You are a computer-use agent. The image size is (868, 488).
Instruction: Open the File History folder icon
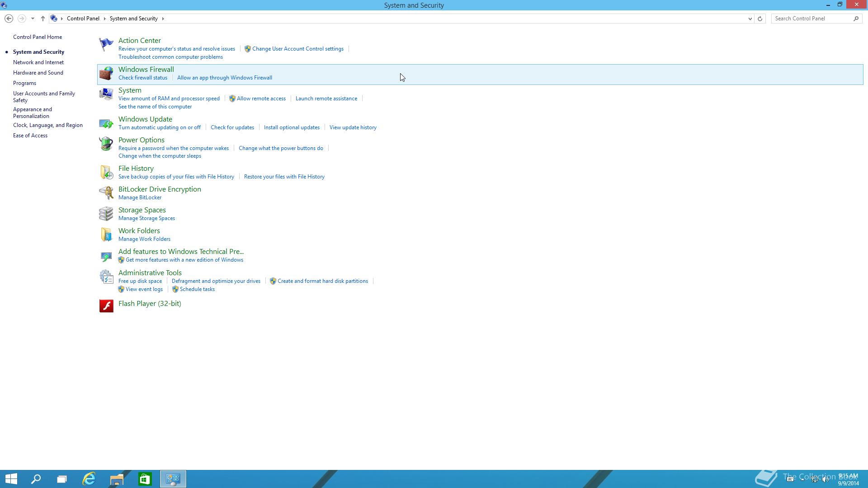106,172
